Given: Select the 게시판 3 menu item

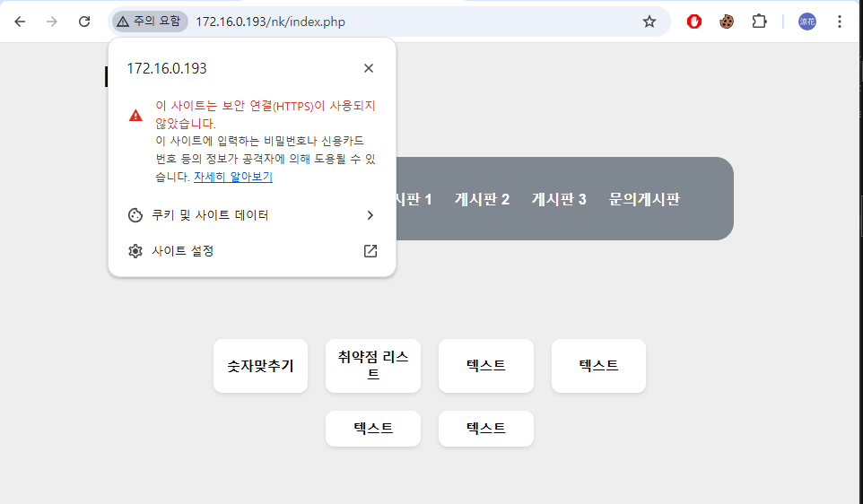Looking at the screenshot, I should (559, 199).
